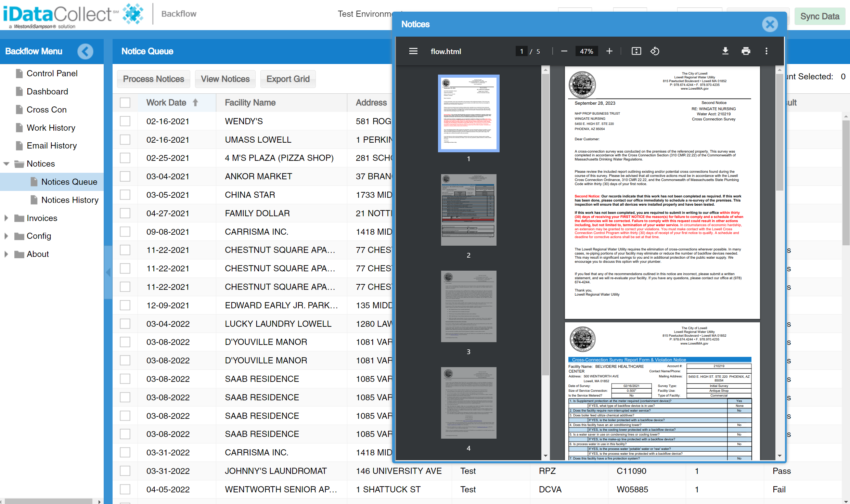Viewport: 850px width, 504px height.
Task: Expand the Config folder
Action: tap(6, 236)
